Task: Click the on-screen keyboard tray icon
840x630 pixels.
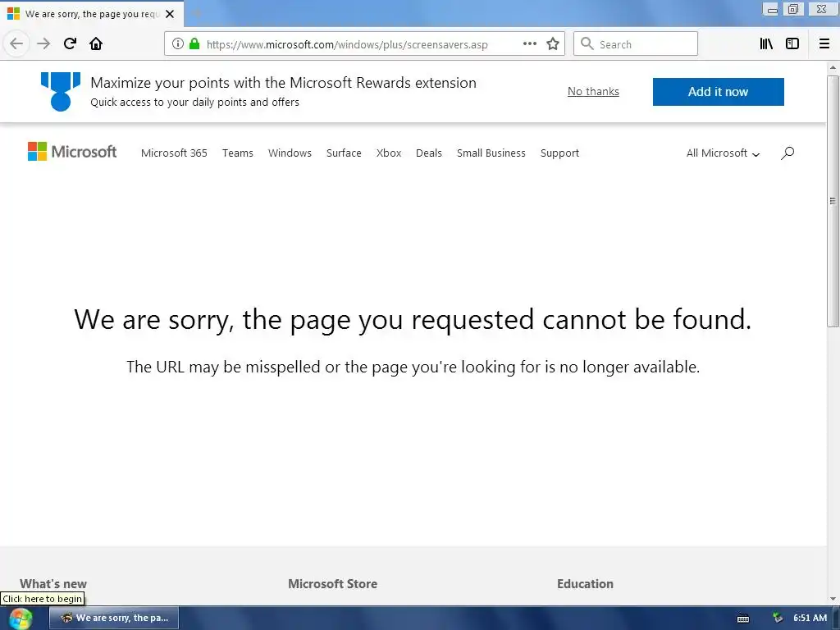Action: coord(743,619)
